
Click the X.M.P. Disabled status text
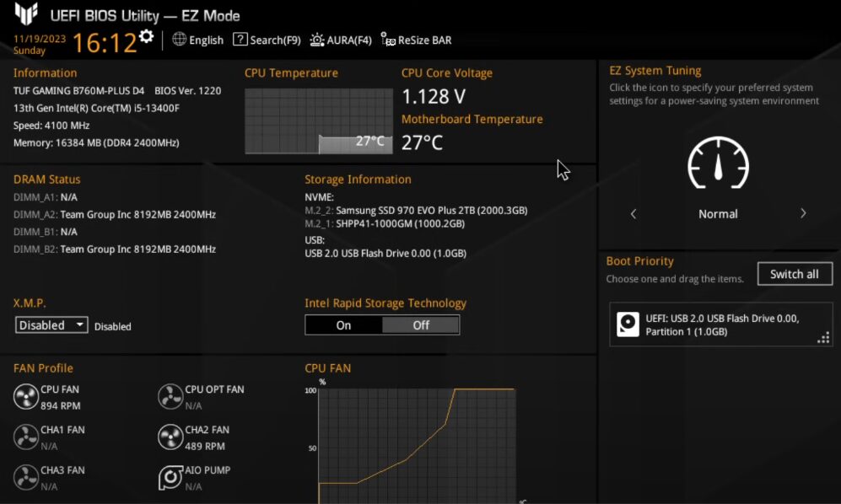pyautogui.click(x=113, y=326)
